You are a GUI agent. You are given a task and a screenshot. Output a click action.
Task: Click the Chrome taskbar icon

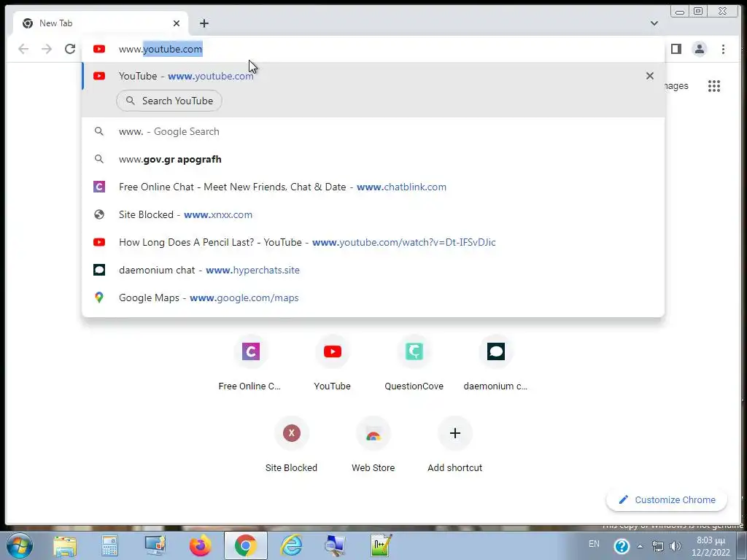(245, 546)
